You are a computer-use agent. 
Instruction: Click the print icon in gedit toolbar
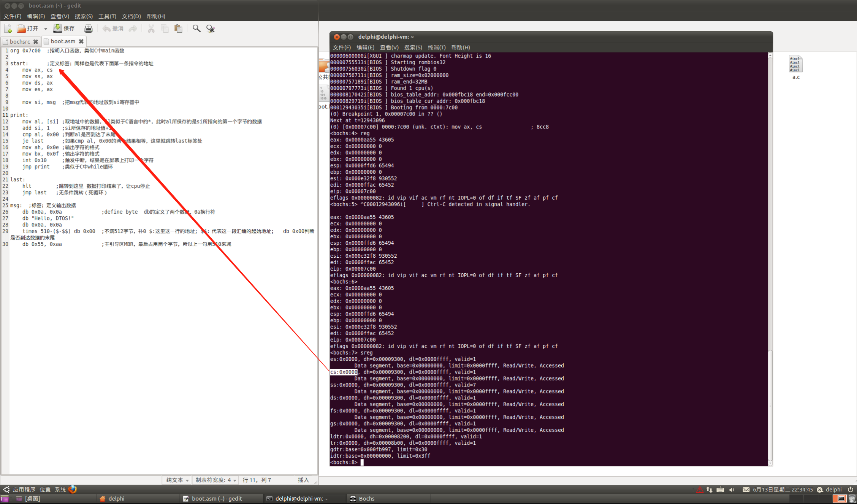[x=88, y=29]
